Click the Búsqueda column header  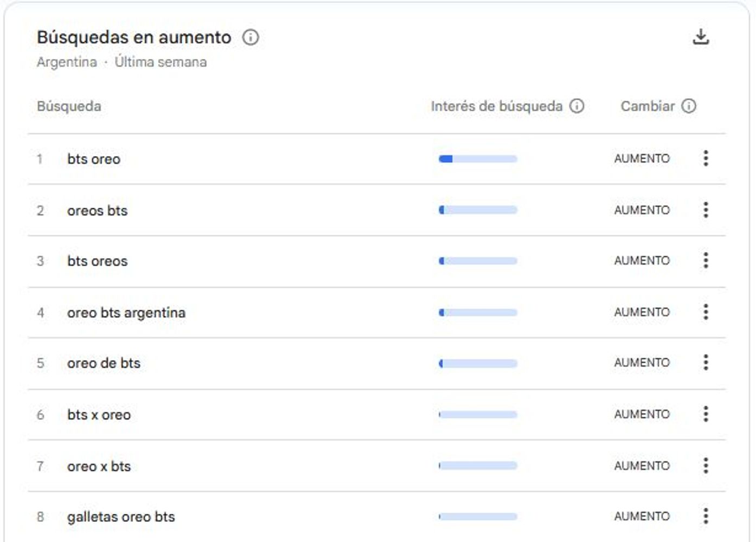69,106
